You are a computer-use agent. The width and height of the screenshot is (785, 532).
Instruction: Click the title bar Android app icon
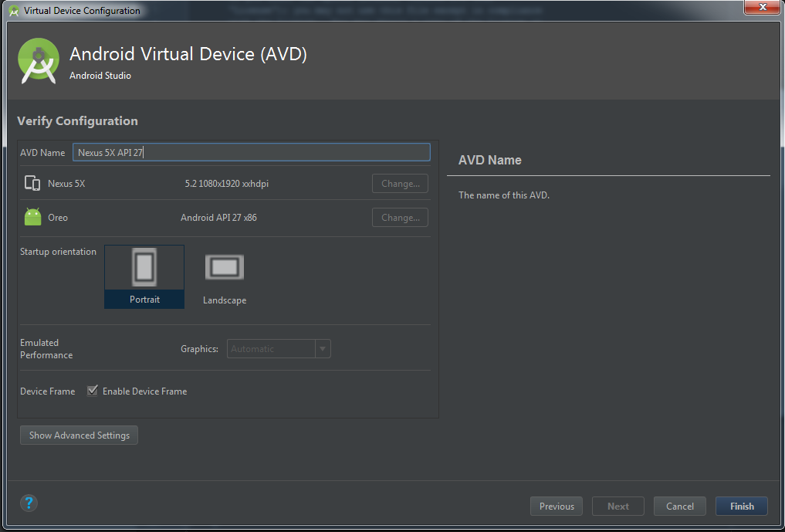[14, 11]
